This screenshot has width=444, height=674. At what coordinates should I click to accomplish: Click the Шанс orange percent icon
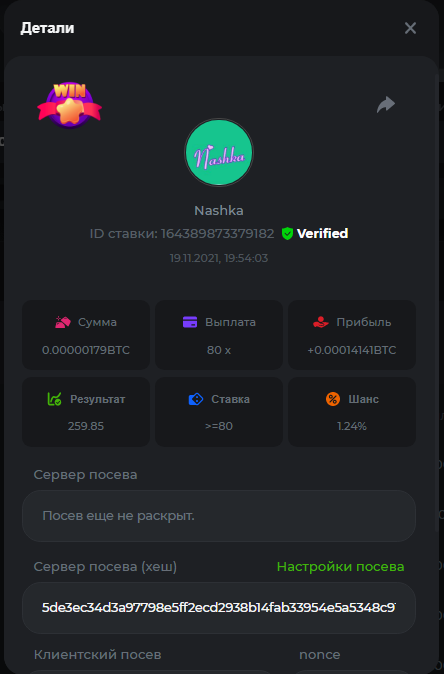(x=333, y=399)
